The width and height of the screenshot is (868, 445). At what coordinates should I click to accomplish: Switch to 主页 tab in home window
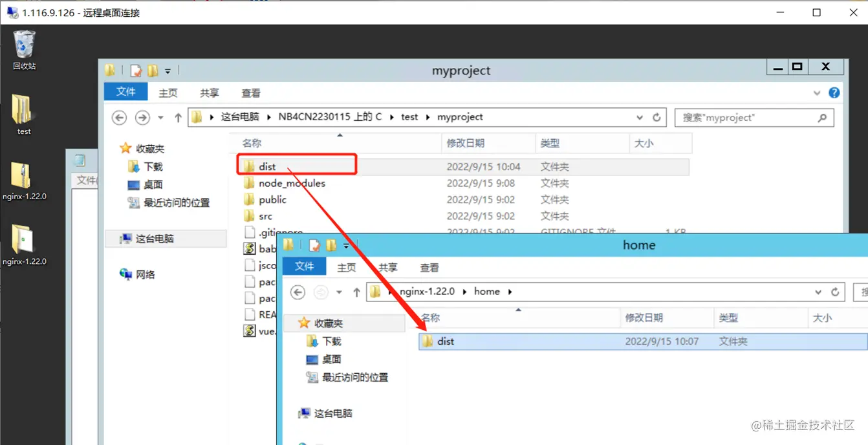[x=347, y=268]
